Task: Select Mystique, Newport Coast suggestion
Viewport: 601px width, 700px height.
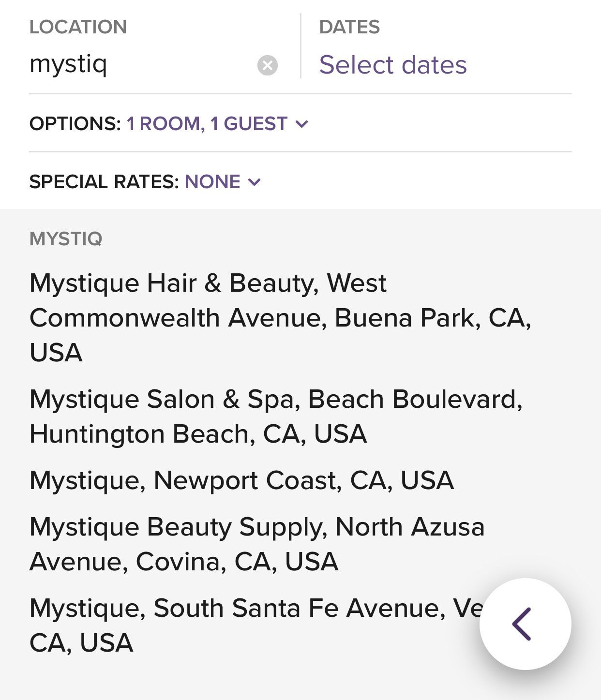Action: point(241,480)
